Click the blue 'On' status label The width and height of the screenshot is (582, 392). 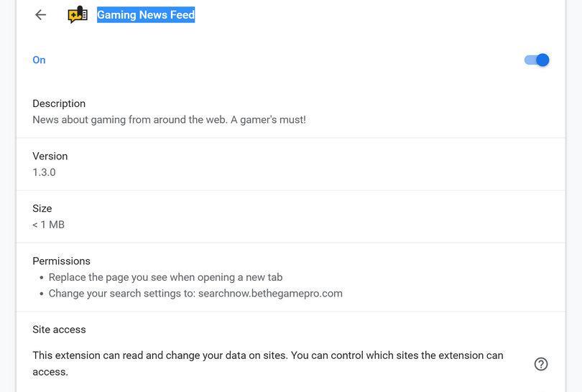tap(39, 60)
